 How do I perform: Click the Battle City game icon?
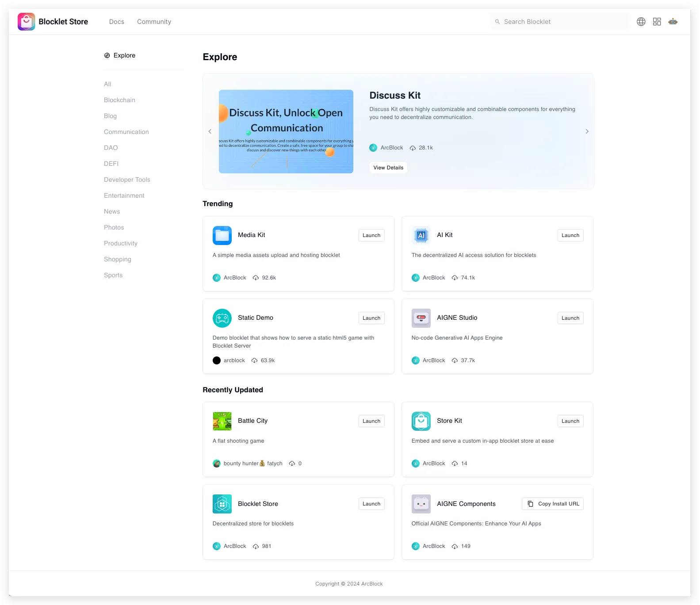click(x=222, y=421)
